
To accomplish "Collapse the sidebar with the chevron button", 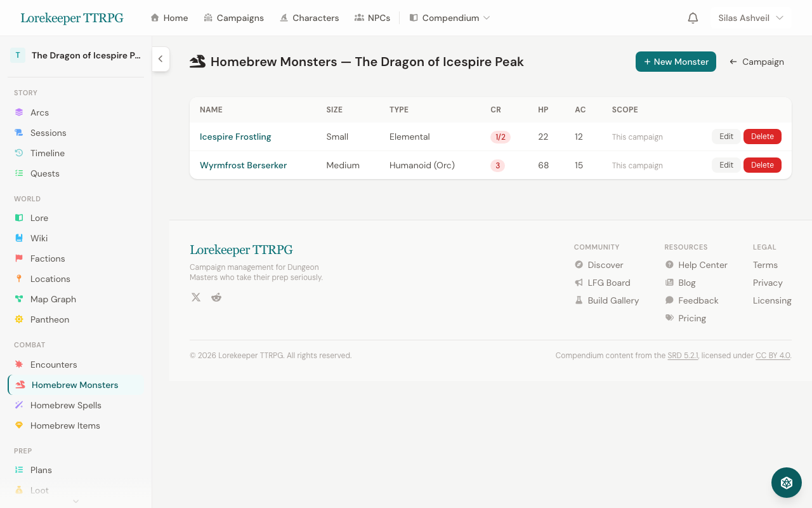I will click(x=160, y=59).
